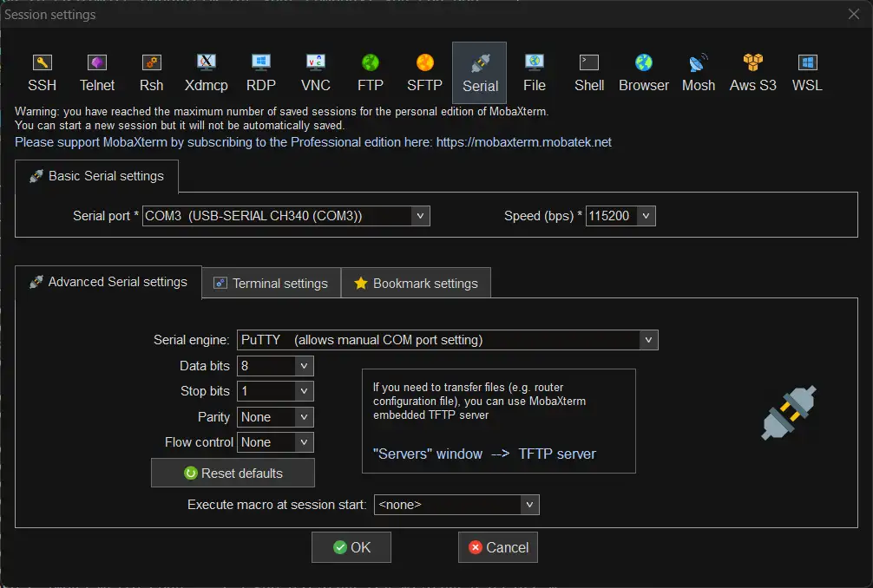The width and height of the screenshot is (873, 588).
Task: Select the SSH session type icon
Action: click(42, 72)
